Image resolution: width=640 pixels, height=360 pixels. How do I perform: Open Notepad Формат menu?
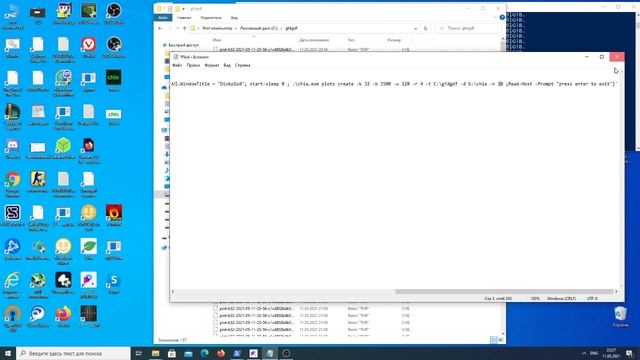click(212, 65)
